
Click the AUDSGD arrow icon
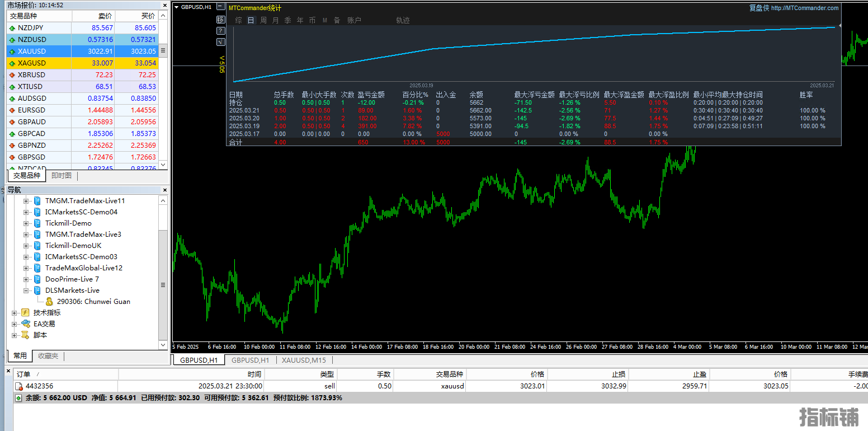pos(12,99)
